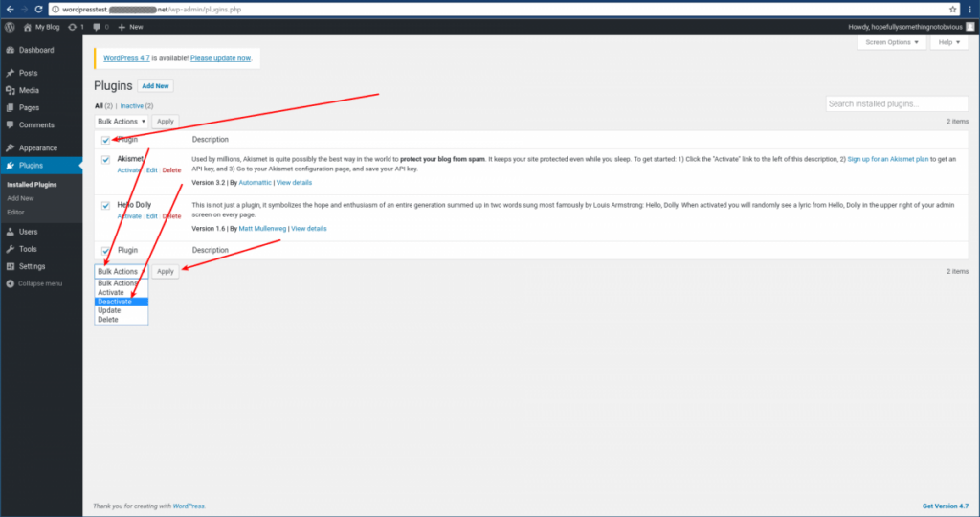The width and height of the screenshot is (980, 517).
Task: Delete the Akismet plugin
Action: 171,170
